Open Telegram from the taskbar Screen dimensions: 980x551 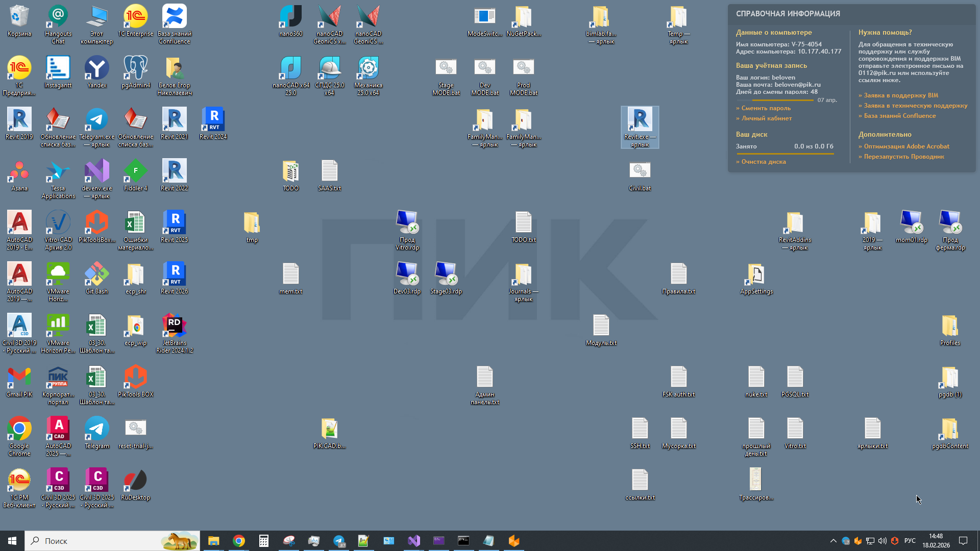339,541
